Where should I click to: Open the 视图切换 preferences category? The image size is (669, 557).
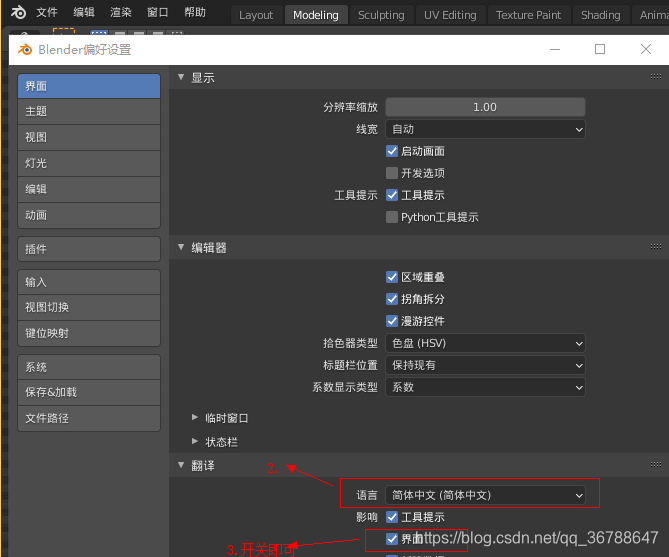(x=89, y=308)
